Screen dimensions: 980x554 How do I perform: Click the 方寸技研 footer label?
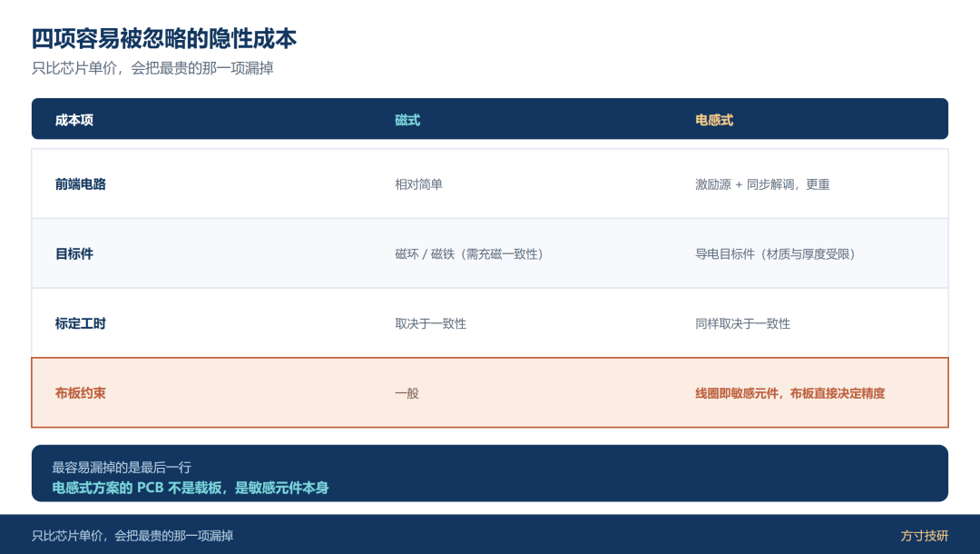[x=925, y=535]
